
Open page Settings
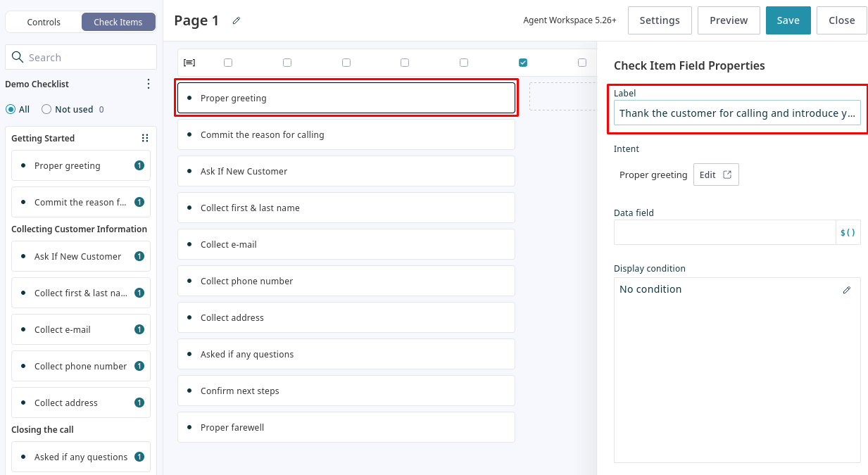[659, 20]
